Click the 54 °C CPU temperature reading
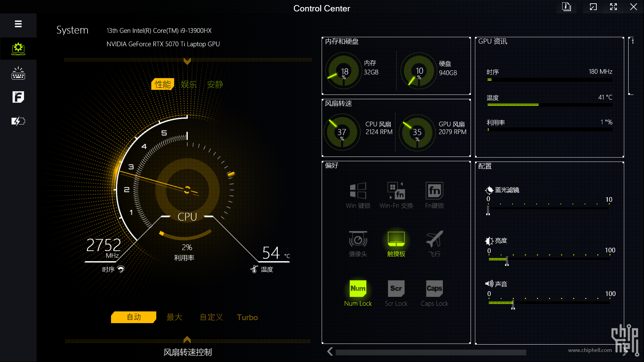The width and height of the screenshot is (644, 362). [x=276, y=253]
